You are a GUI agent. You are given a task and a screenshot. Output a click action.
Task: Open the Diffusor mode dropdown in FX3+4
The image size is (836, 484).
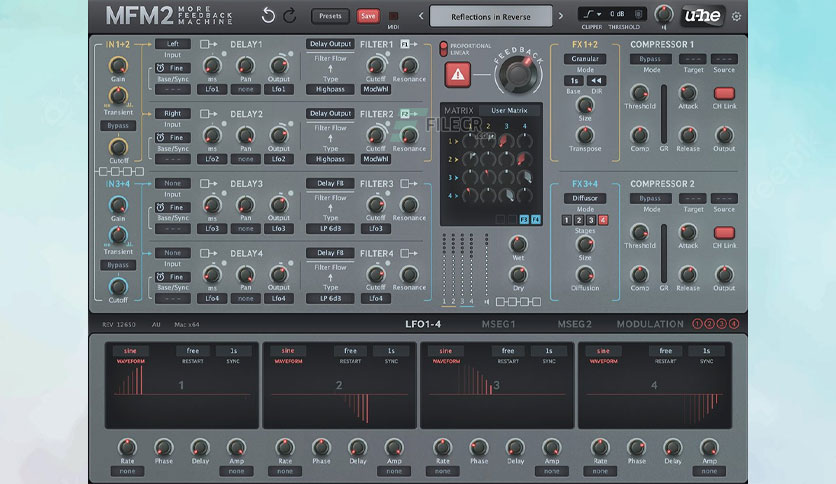pyautogui.click(x=585, y=198)
